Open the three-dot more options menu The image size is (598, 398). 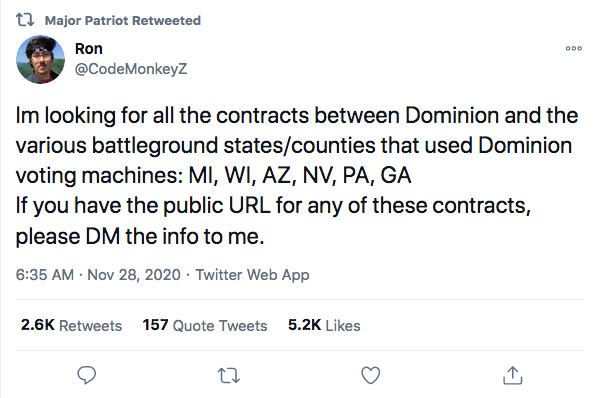click(x=574, y=48)
